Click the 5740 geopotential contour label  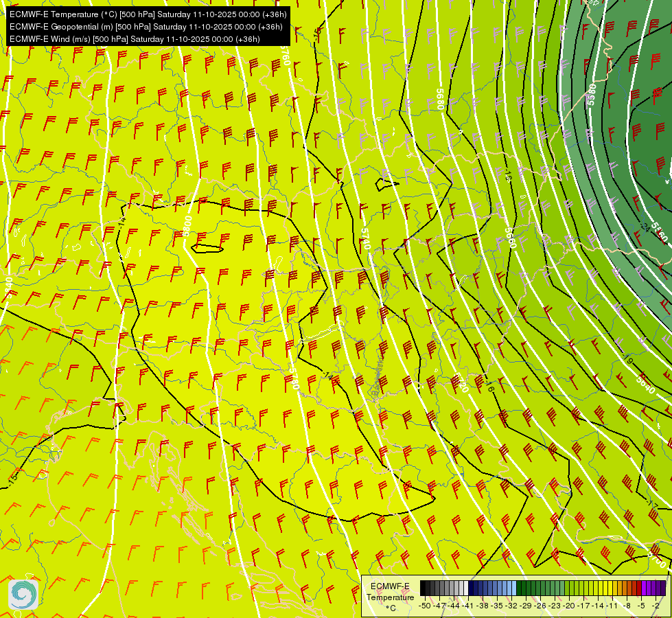point(365,238)
